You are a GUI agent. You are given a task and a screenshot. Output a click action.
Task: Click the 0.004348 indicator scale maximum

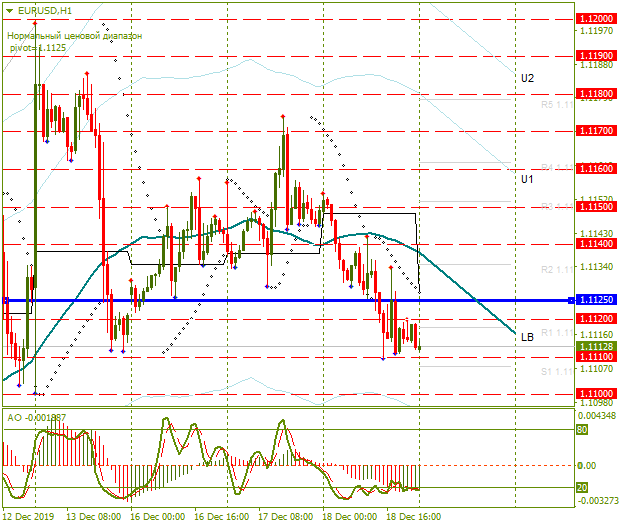coord(596,416)
